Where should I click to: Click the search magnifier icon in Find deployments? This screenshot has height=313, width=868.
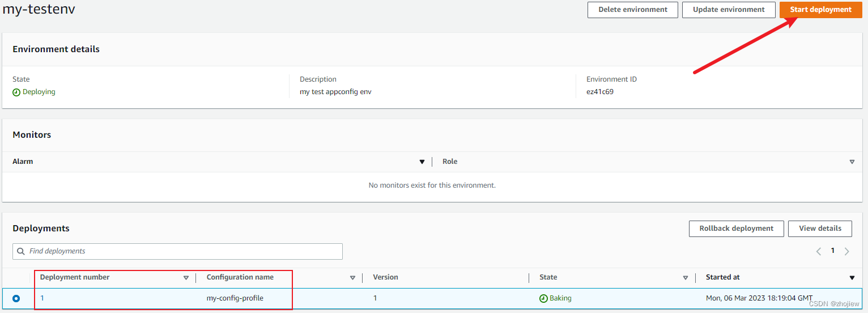21,251
